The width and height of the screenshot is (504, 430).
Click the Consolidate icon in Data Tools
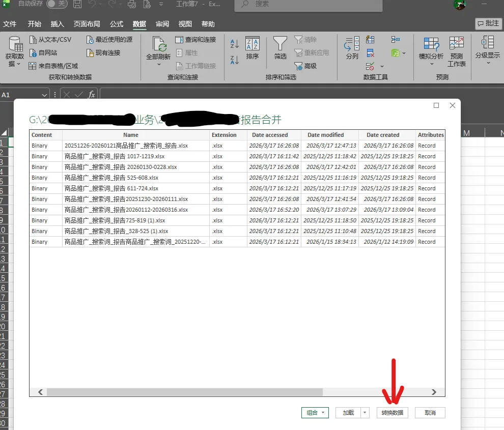(396, 40)
